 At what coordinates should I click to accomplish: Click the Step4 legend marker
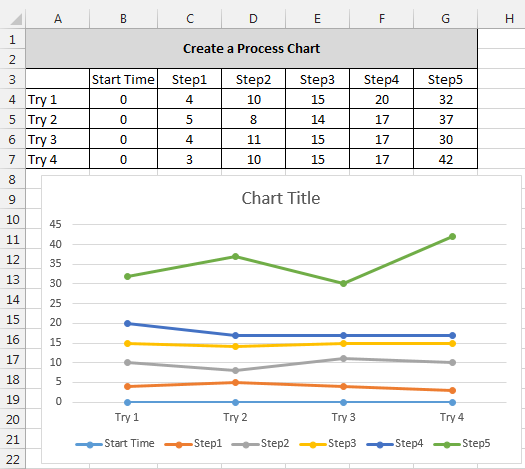pos(380,445)
